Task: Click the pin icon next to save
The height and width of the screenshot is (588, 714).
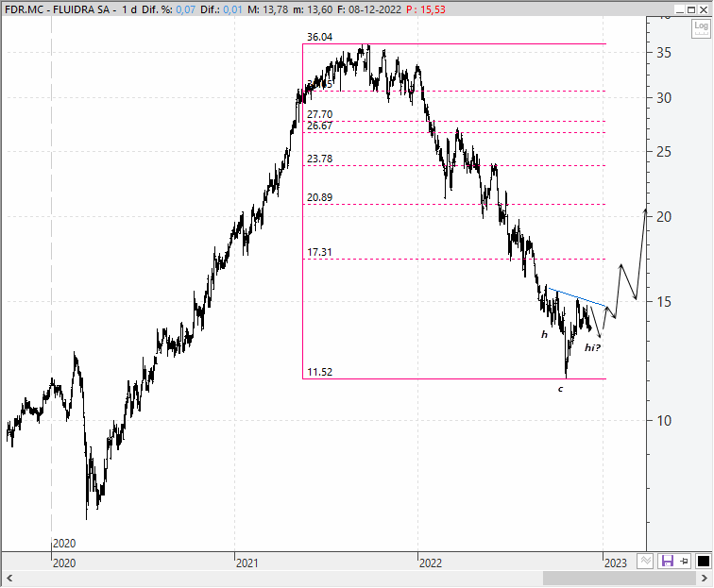Action: tap(684, 562)
